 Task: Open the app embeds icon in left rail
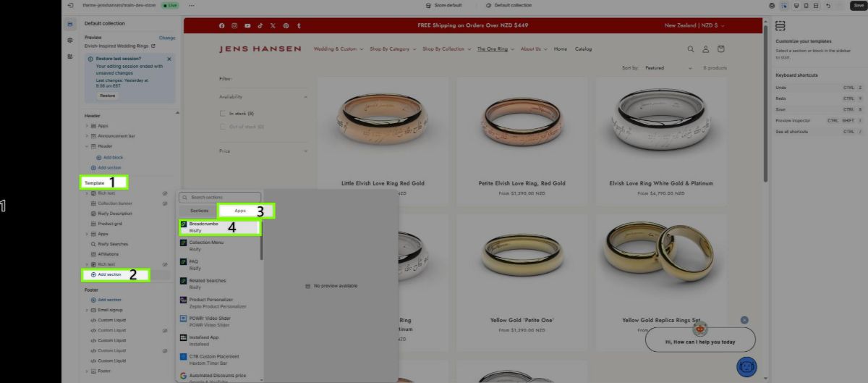point(69,56)
